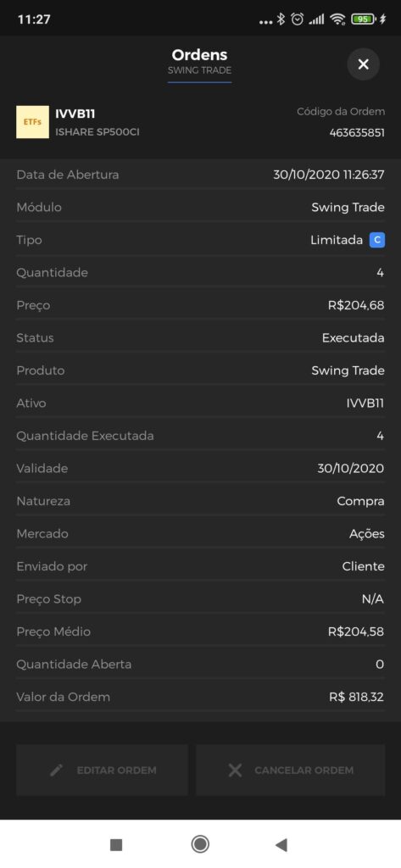The height and width of the screenshot is (868, 401).
Task: Tap the Preço Médio row value
Action: 356,632
